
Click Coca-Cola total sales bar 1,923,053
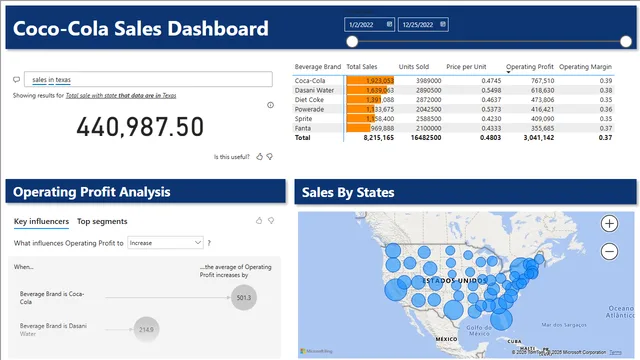[370, 80]
